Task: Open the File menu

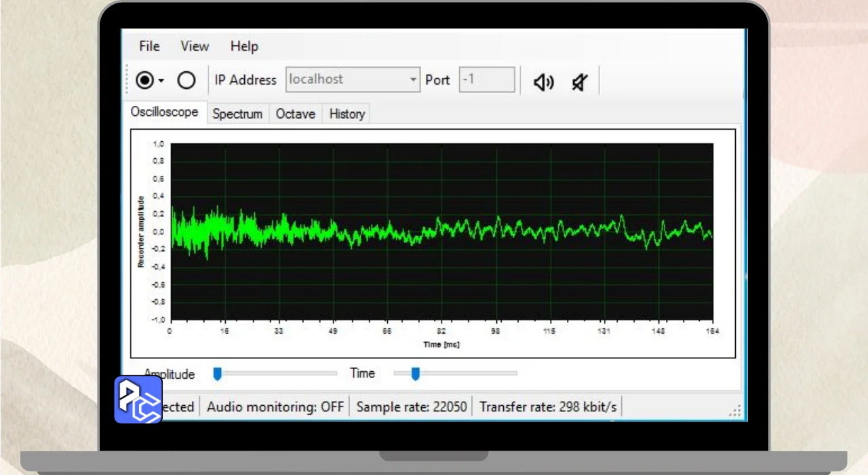Action: click(149, 46)
